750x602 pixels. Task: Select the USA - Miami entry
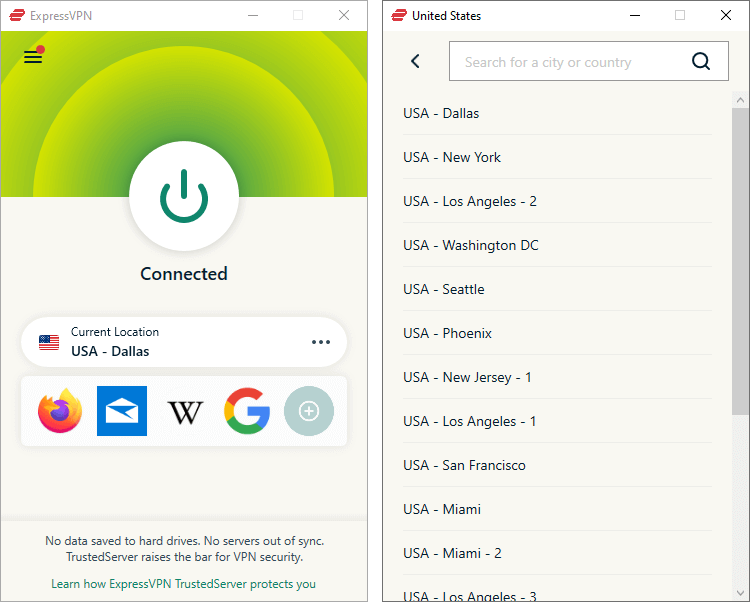pyautogui.click(x=557, y=509)
